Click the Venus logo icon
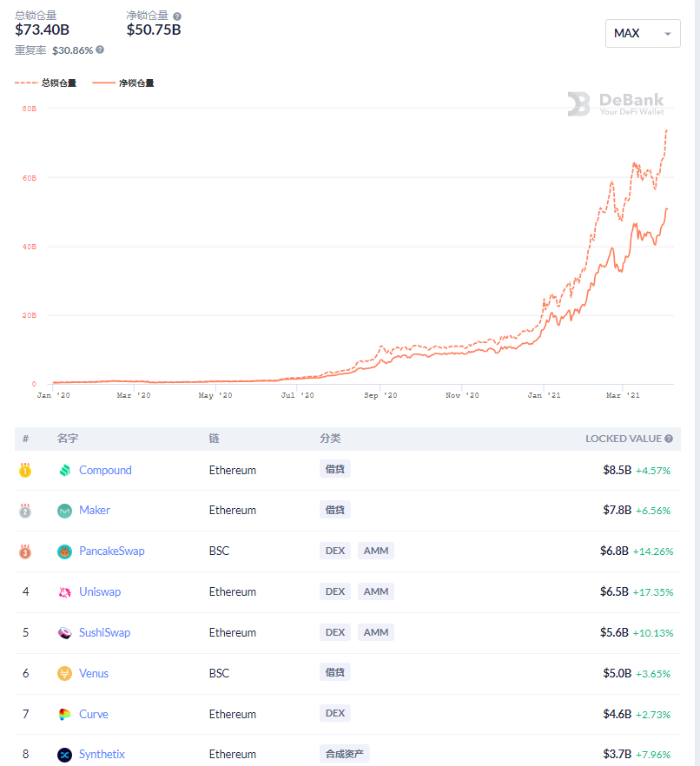This screenshot has width=700, height=766. (x=64, y=674)
